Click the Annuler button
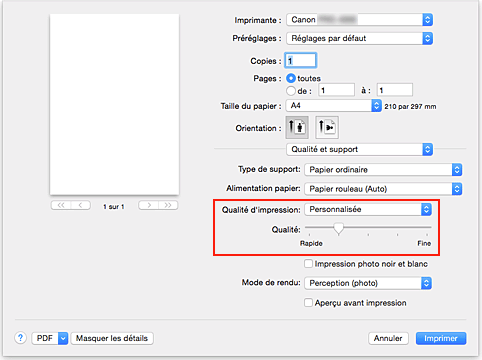This screenshot has height=360, width=482. [388, 338]
